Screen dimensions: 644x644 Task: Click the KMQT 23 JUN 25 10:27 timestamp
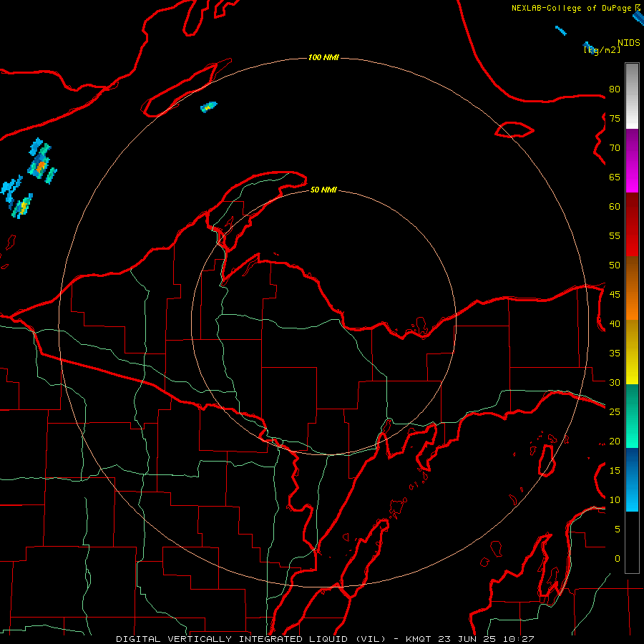(470, 639)
